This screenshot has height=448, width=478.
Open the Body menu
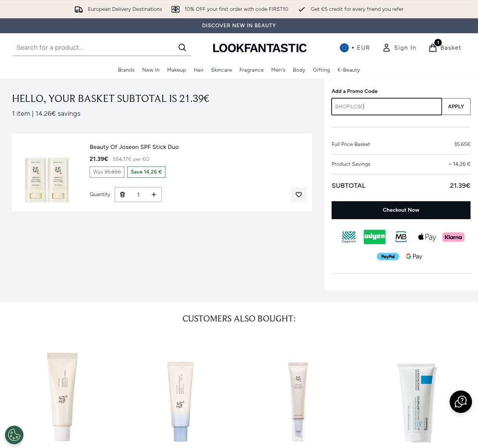299,70
